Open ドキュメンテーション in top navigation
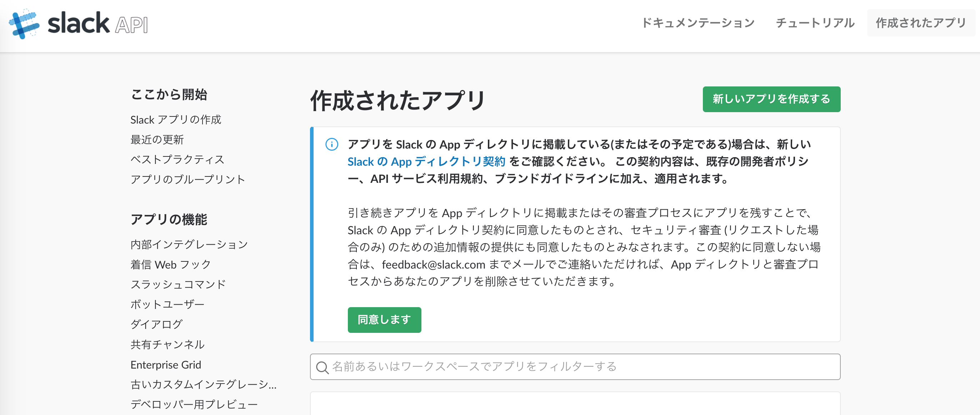The image size is (980, 415). (x=698, y=23)
